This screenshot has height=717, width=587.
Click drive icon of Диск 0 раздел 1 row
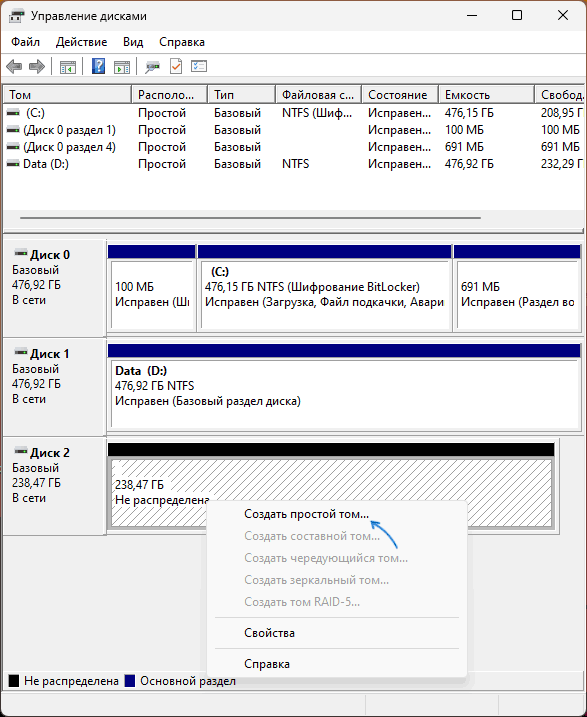(13, 130)
